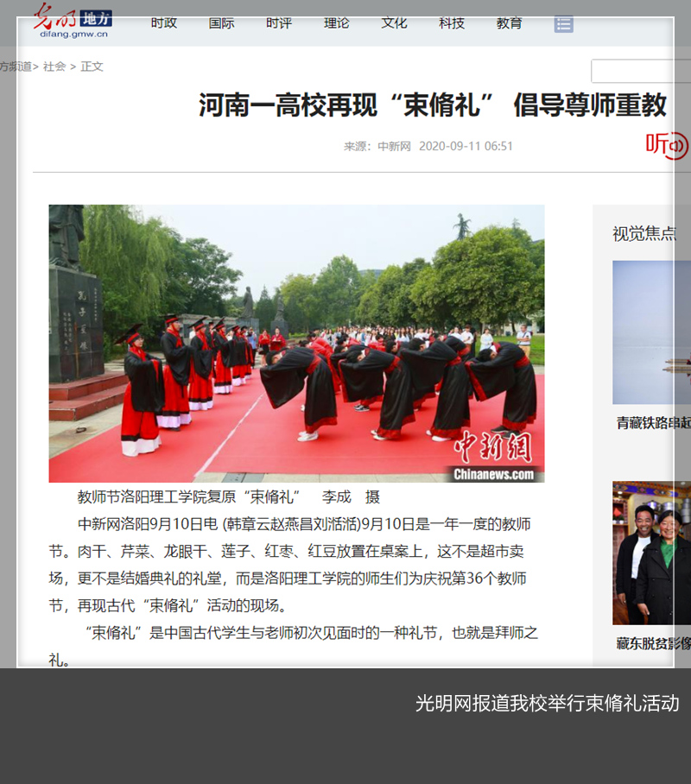The image size is (691, 784).
Task: Open the 时政 navigation tab
Action: [164, 23]
